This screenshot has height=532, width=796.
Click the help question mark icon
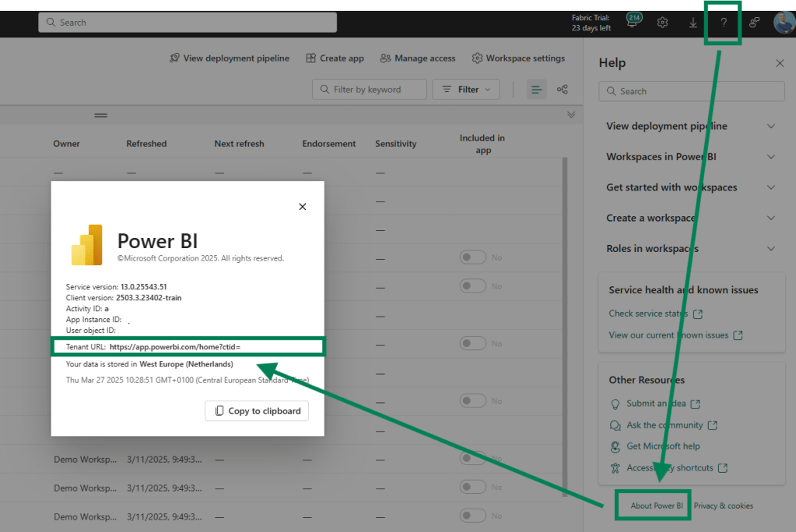tap(724, 23)
